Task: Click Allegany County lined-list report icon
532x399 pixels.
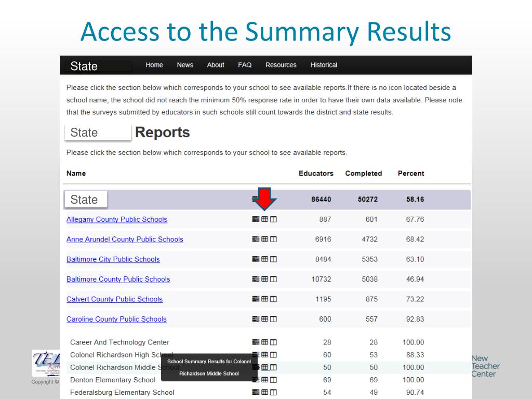Action: 256,219
